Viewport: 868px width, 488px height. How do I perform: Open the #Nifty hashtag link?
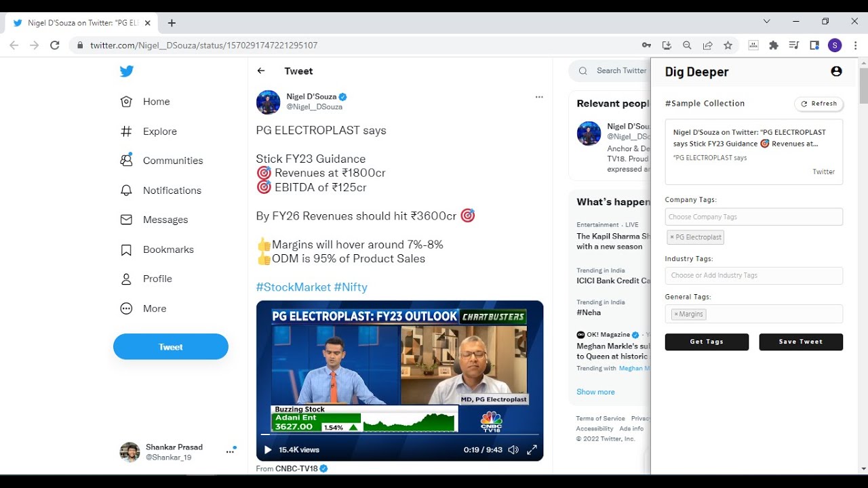click(x=351, y=287)
